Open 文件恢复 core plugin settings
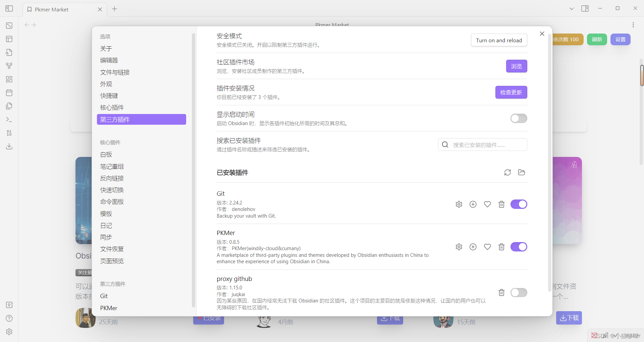The width and height of the screenshot is (644, 342). (x=142, y=249)
